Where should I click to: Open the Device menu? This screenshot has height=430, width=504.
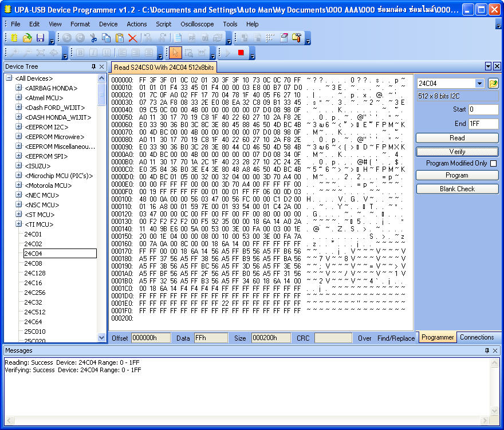[x=108, y=24]
